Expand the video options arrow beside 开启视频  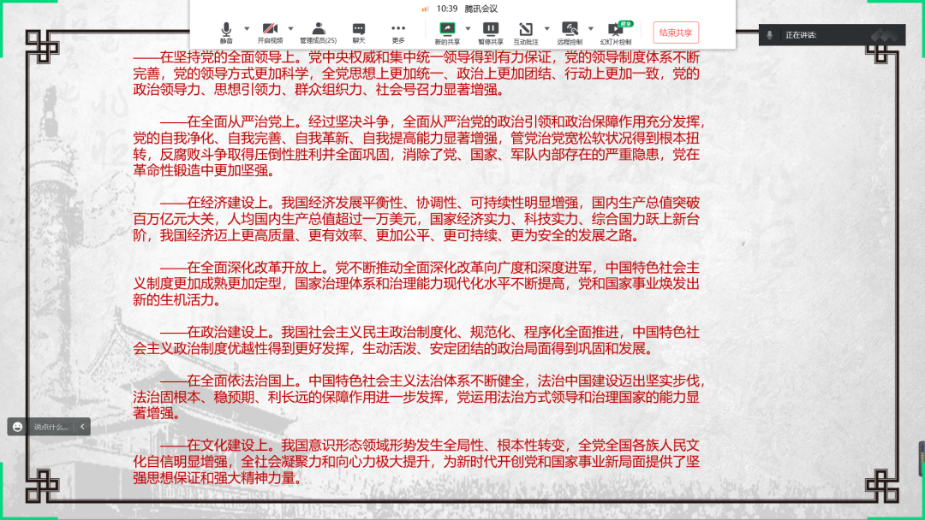(x=288, y=27)
